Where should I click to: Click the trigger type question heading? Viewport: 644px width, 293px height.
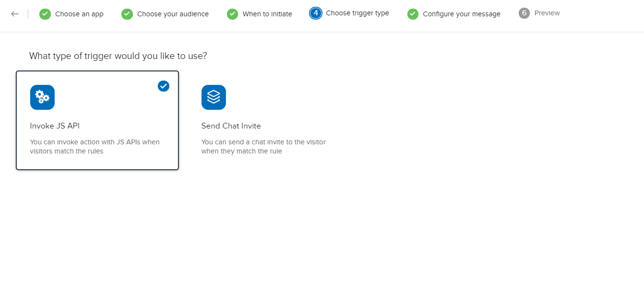(118, 56)
